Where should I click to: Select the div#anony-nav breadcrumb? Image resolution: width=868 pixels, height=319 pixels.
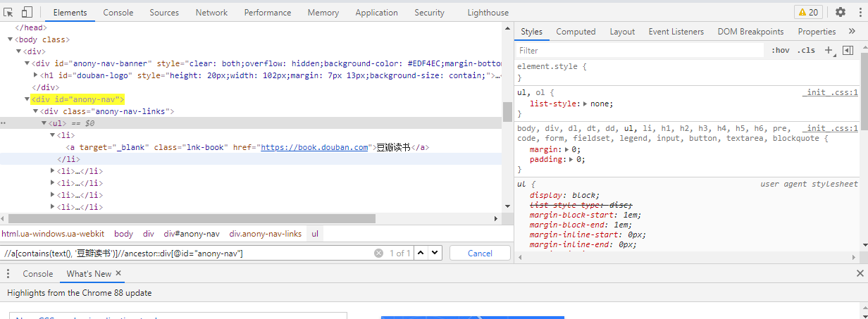click(x=192, y=234)
